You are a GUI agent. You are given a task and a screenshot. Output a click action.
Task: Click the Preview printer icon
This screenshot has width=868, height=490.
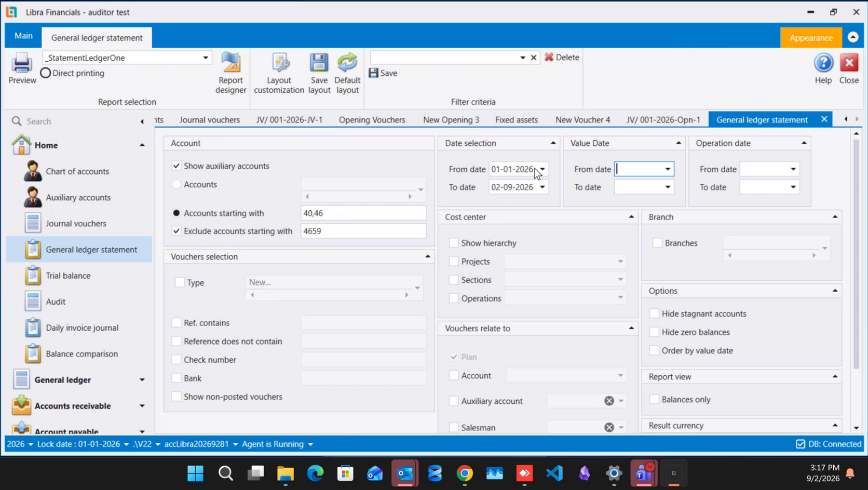[22, 63]
